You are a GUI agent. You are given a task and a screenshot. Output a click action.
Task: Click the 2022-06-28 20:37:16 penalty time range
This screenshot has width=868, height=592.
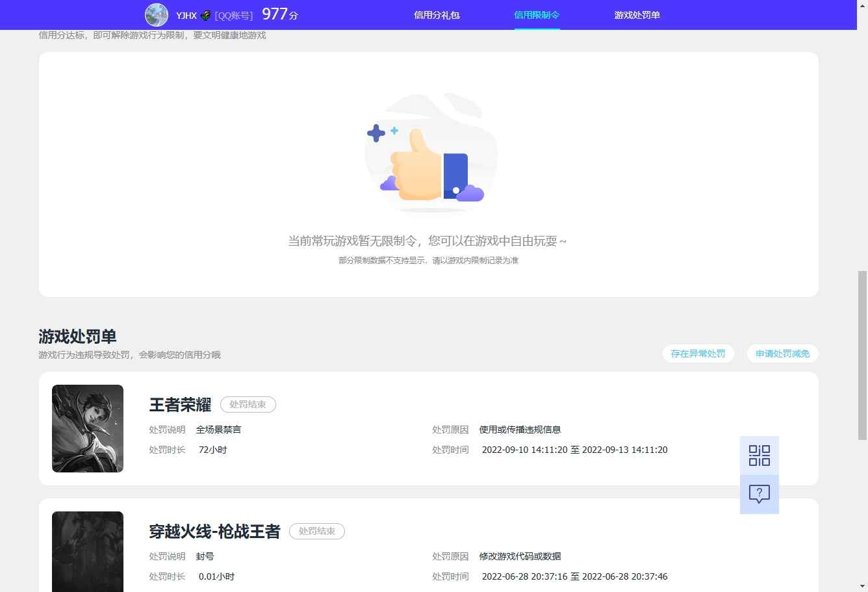point(574,576)
